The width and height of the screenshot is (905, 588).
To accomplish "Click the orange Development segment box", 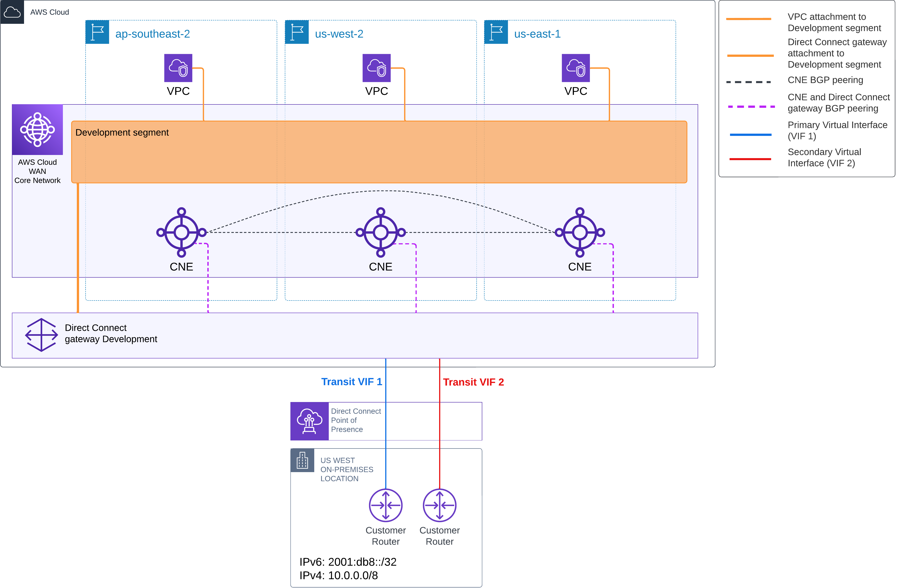I will tap(379, 152).
